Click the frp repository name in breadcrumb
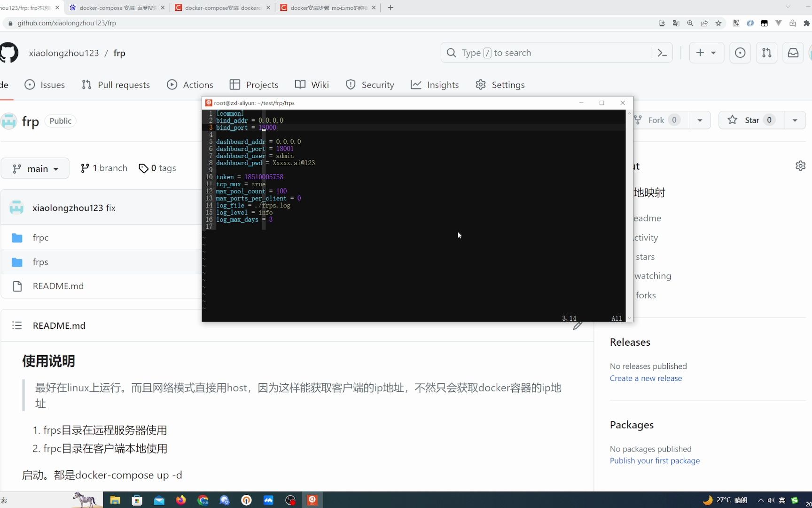Screen dimensions: 812x508 [119, 53]
